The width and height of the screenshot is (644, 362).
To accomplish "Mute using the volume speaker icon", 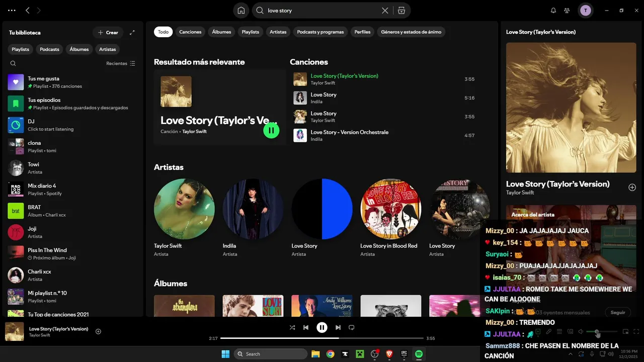I will [x=581, y=332].
